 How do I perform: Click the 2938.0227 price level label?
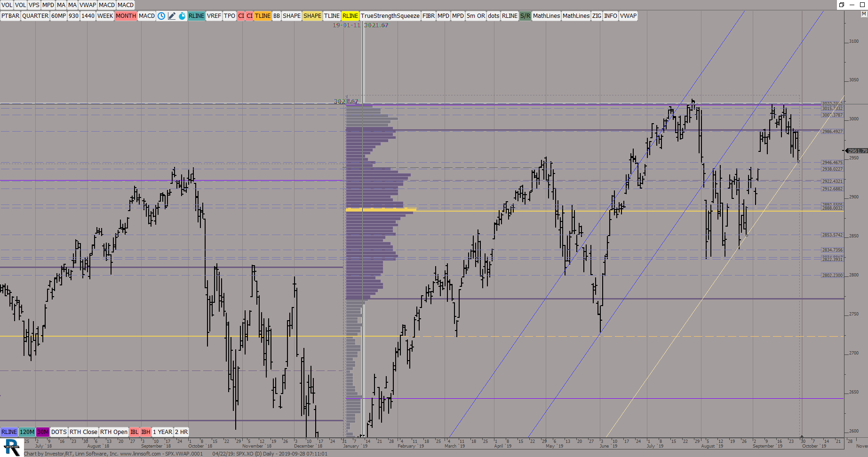pyautogui.click(x=832, y=169)
